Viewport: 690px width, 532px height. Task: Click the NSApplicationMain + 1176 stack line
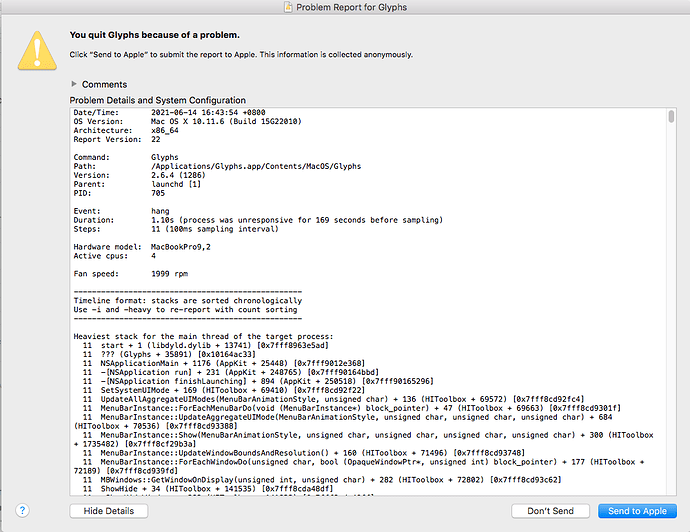pos(224,363)
